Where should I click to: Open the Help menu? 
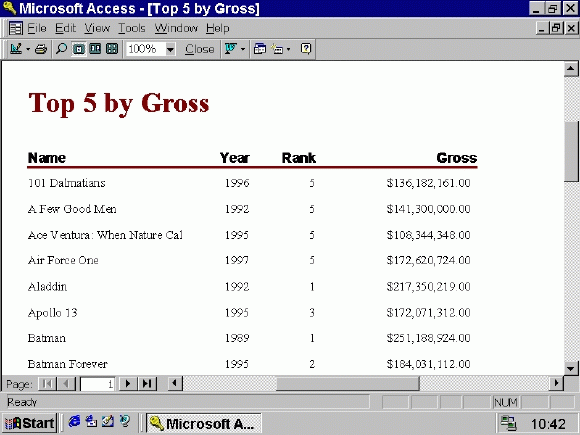coord(218,28)
